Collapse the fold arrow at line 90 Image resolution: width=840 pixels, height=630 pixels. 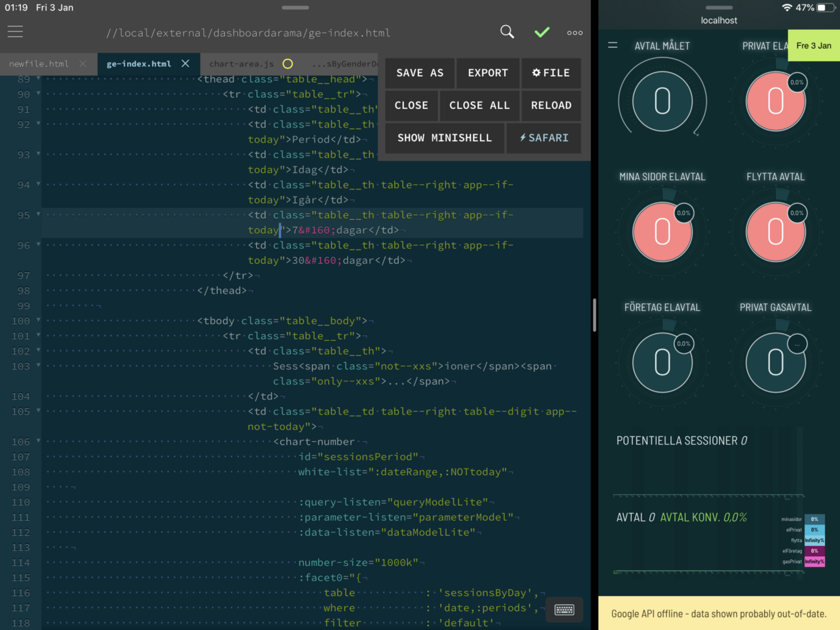click(38, 93)
